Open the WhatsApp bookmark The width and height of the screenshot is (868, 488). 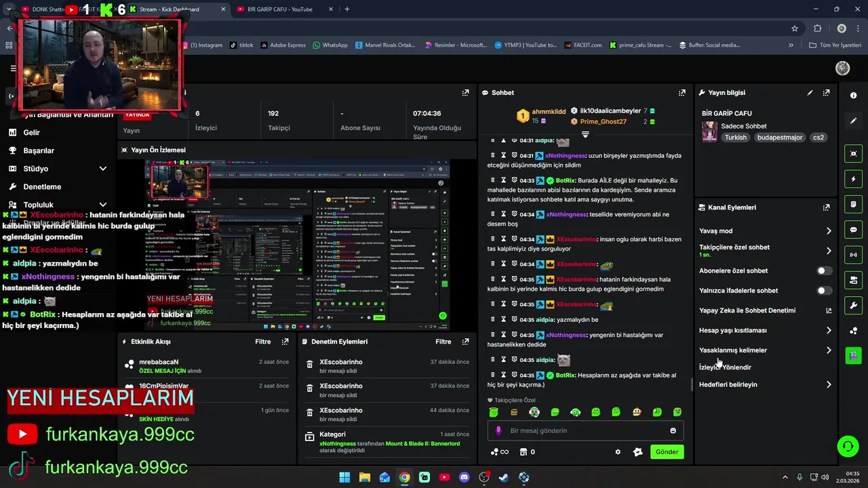click(x=330, y=45)
